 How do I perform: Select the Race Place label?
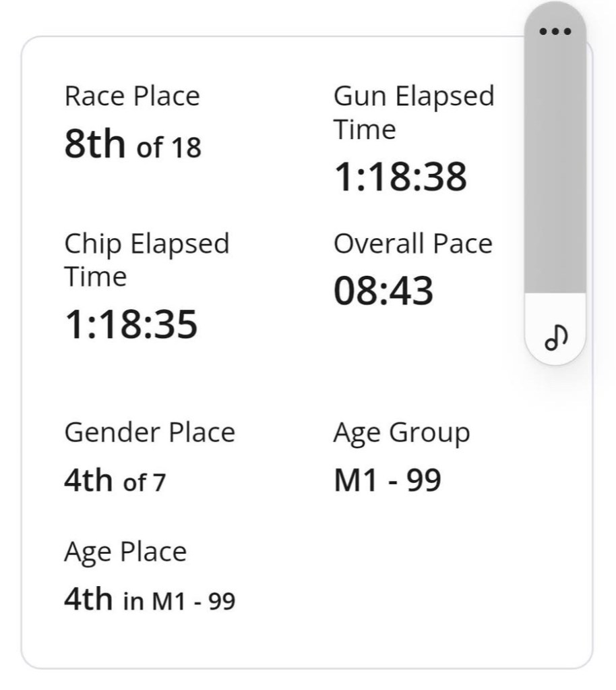point(132,96)
